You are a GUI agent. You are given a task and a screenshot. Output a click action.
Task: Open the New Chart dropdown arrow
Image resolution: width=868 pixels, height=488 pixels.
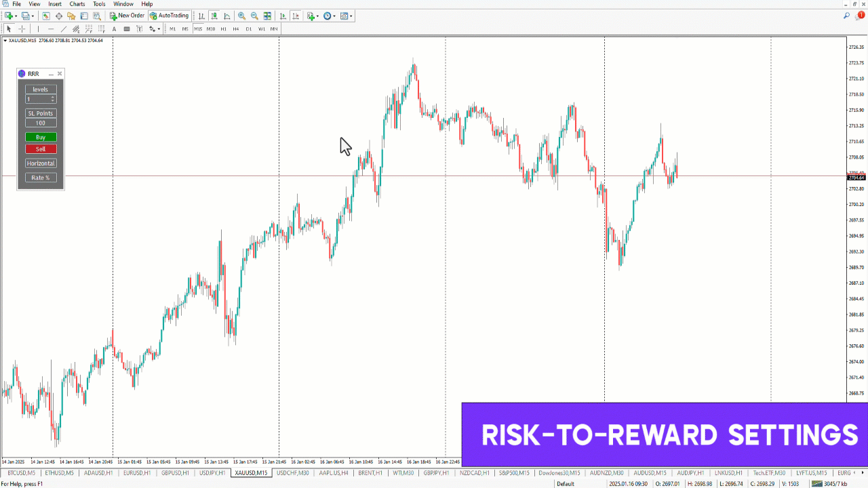pos(16,16)
